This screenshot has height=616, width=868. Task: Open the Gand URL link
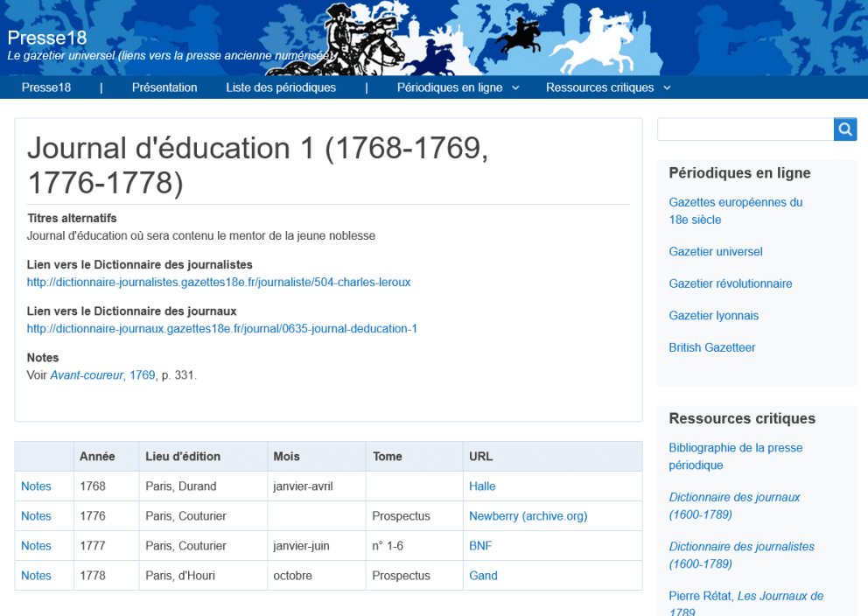483,576
